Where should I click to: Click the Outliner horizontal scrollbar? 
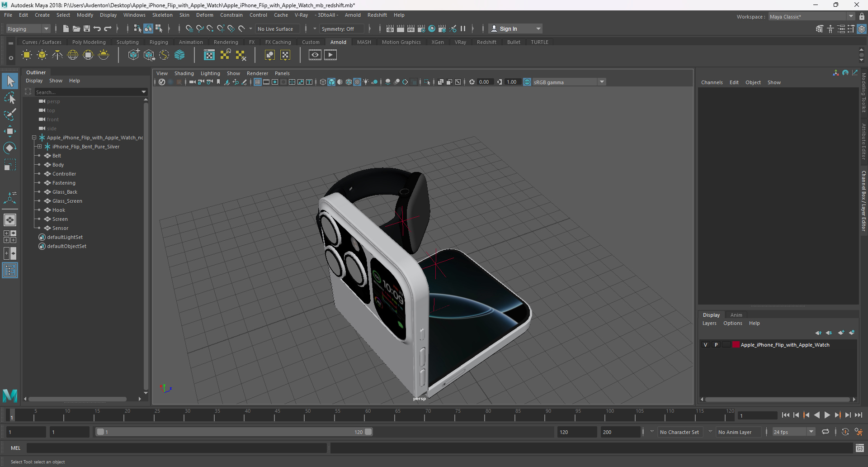[x=77, y=399]
